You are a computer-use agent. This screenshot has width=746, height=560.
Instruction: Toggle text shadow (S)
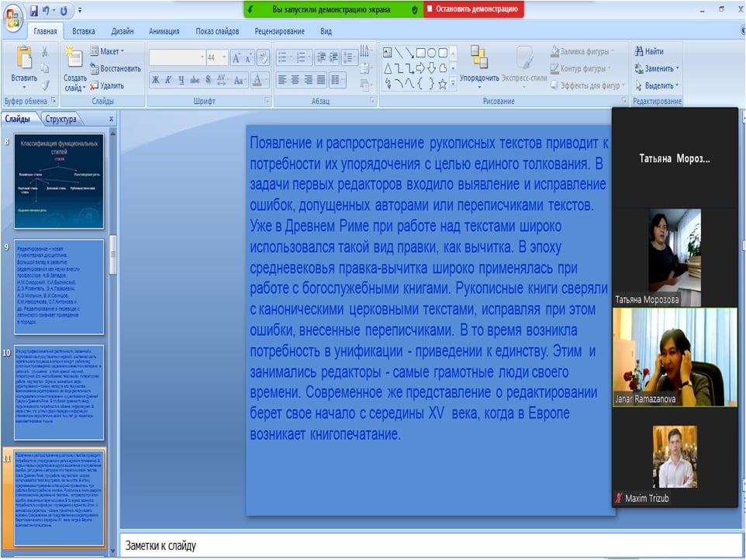click(208, 80)
